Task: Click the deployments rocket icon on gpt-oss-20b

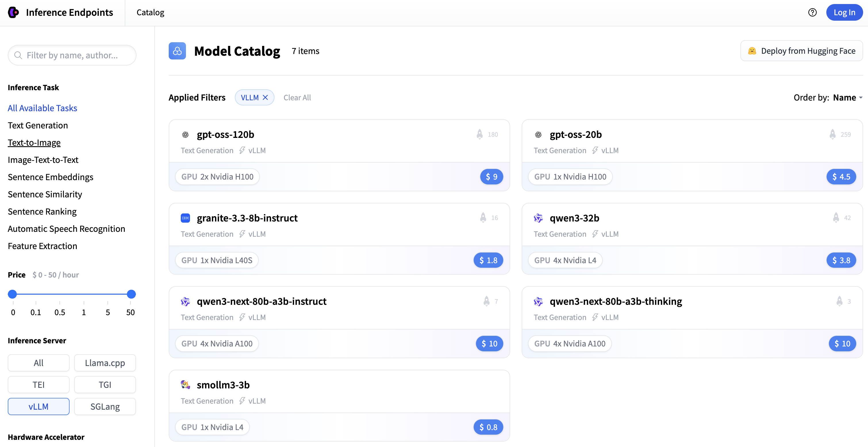Action: coord(832,134)
